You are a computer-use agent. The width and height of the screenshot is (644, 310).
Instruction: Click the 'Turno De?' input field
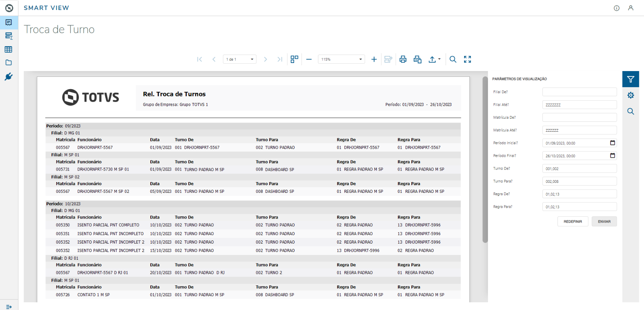point(579,168)
